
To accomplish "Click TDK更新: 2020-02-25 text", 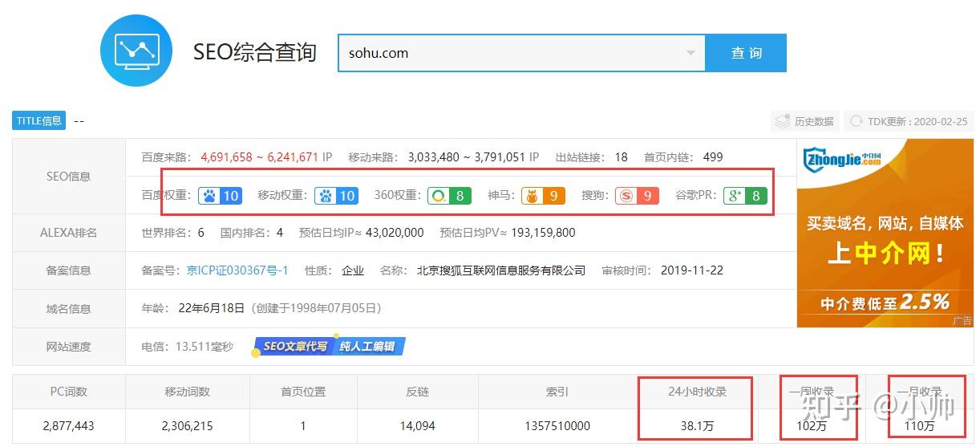I will click(x=917, y=121).
